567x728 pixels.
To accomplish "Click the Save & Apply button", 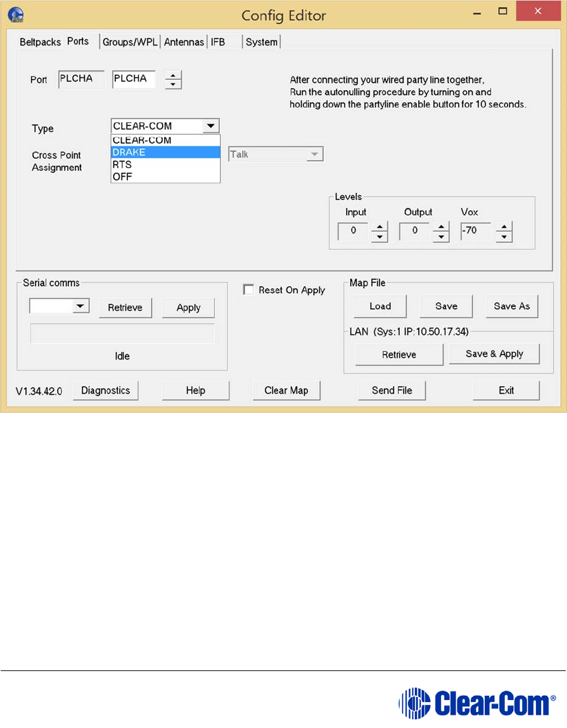I will pyautogui.click(x=495, y=354).
